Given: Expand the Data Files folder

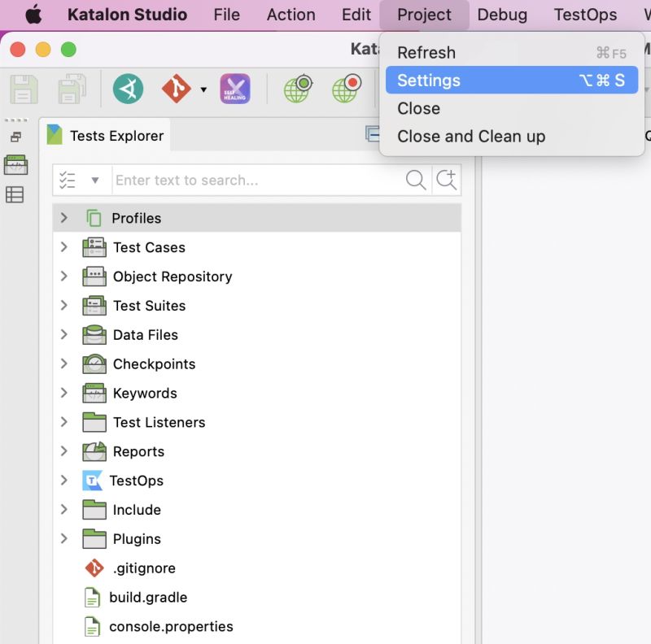Looking at the screenshot, I should click(63, 334).
